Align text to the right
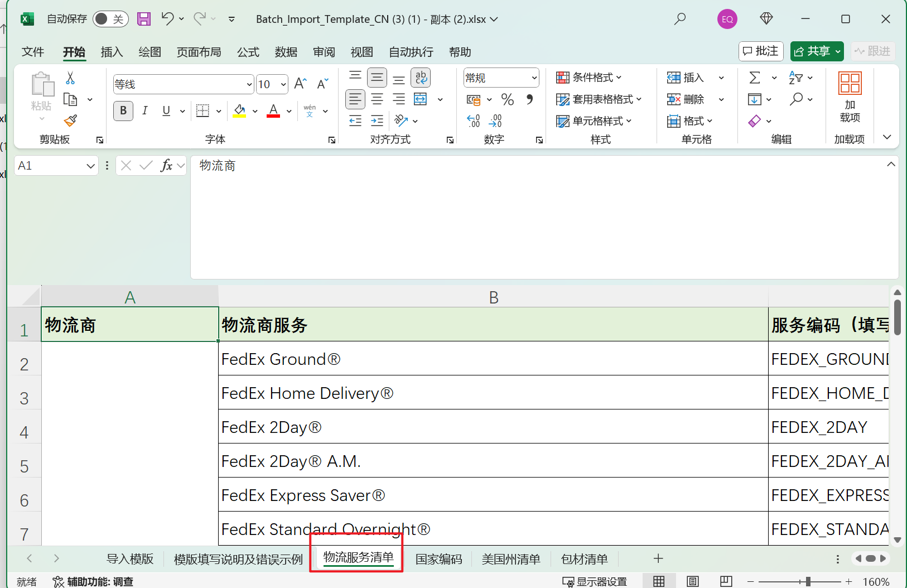 [399, 99]
